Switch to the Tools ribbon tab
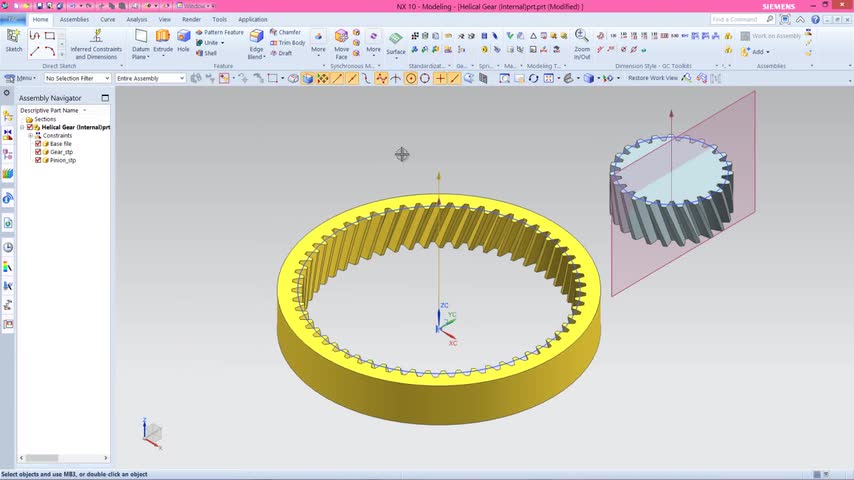The width and height of the screenshot is (854, 480). tap(219, 19)
